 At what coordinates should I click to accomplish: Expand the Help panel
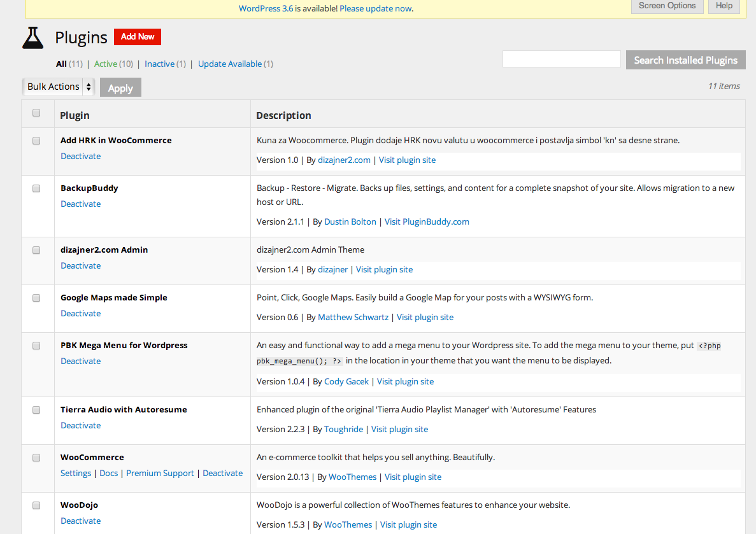[x=724, y=6]
